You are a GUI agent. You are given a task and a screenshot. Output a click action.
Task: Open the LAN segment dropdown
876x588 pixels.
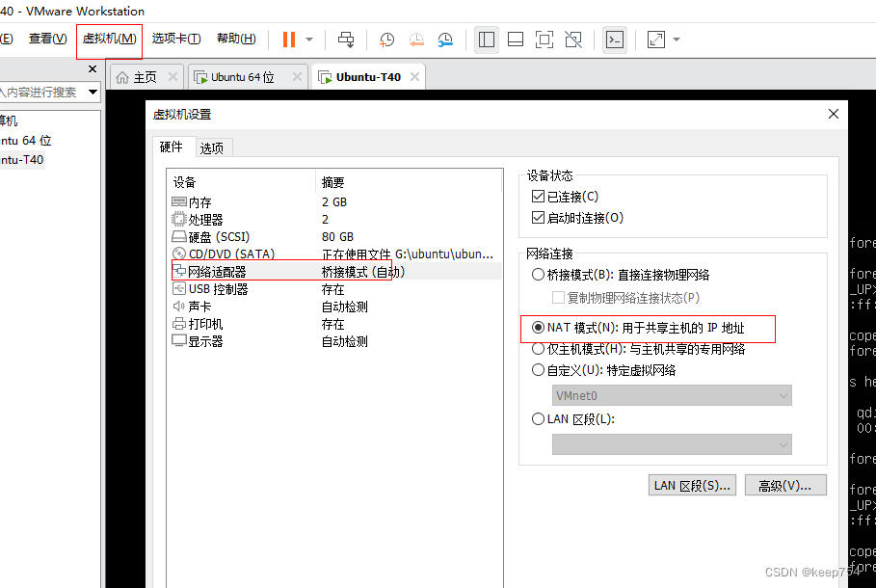point(672,444)
